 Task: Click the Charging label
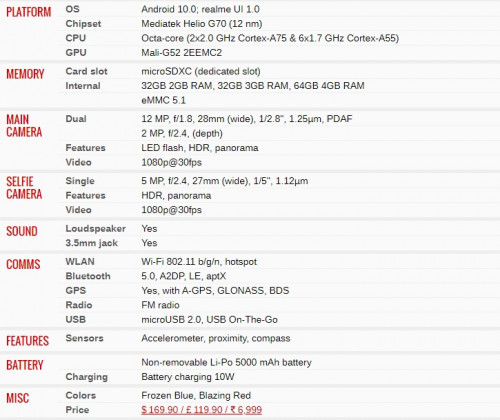87,377
